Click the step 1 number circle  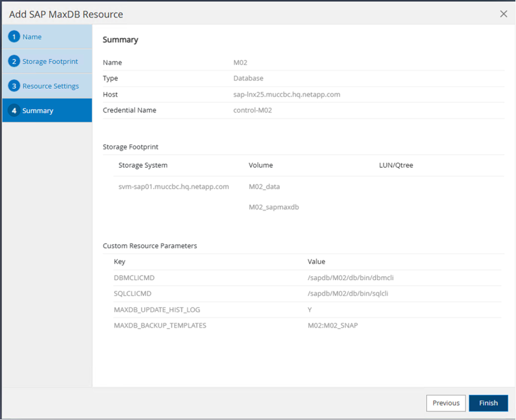click(x=14, y=37)
